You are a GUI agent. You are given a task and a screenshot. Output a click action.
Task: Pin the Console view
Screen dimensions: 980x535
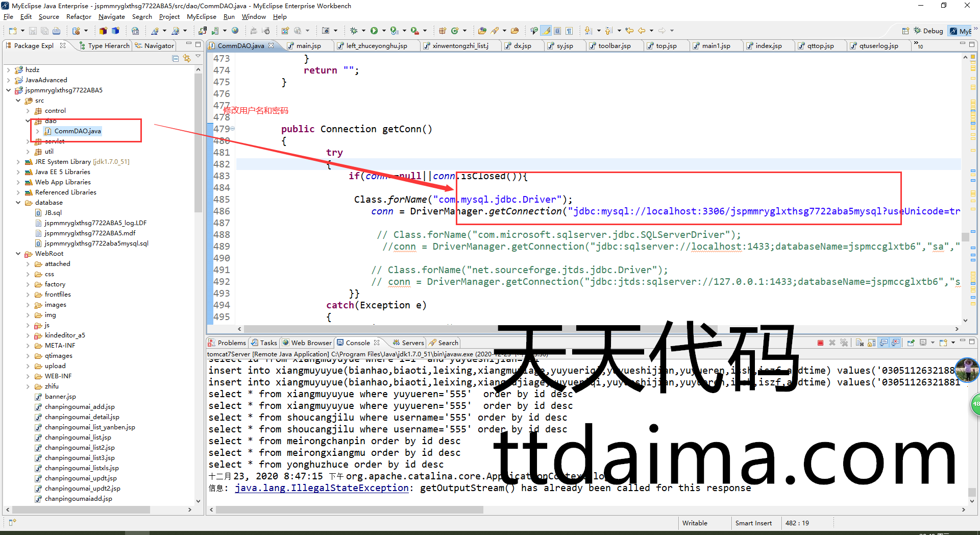pos(911,343)
